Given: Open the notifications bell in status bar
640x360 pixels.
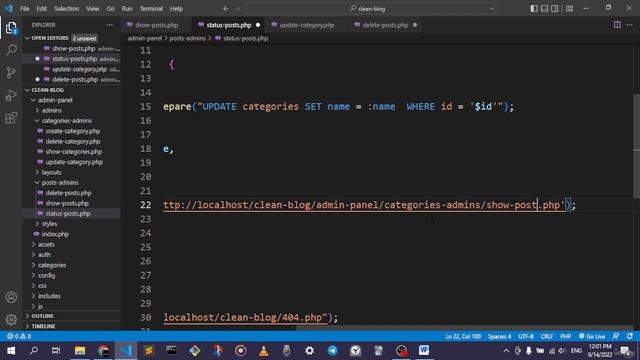Looking at the screenshot, I should (x=630, y=336).
